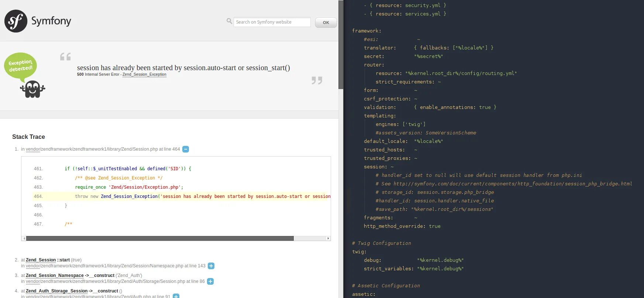Click 'debug:' line under twig
The image size is (644, 298).
click(414, 260)
